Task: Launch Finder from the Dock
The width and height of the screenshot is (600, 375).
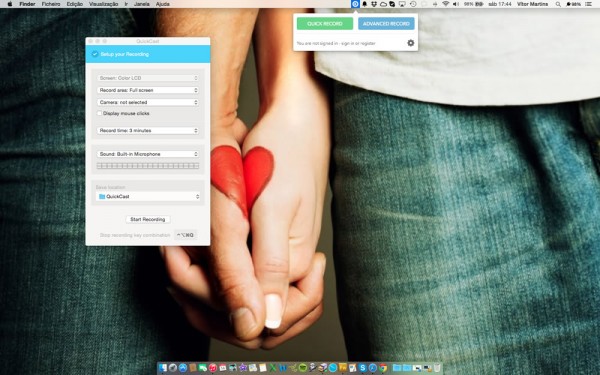Action: click(162, 368)
